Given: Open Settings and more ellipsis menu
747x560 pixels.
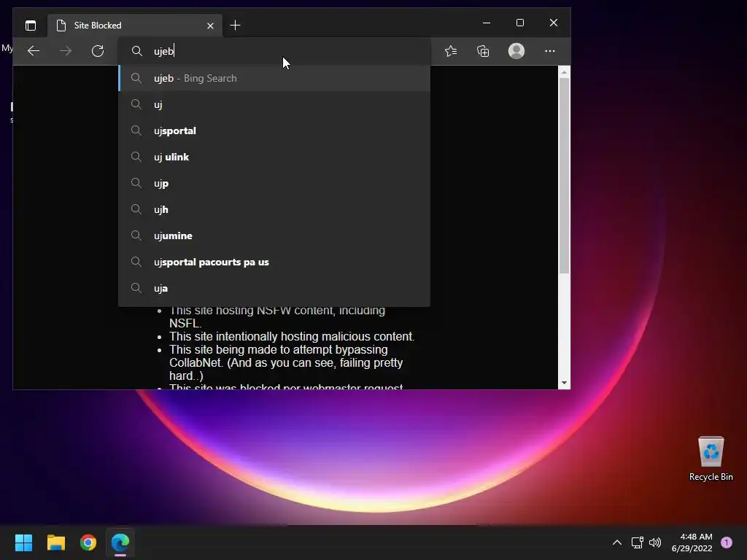Looking at the screenshot, I should click(550, 51).
